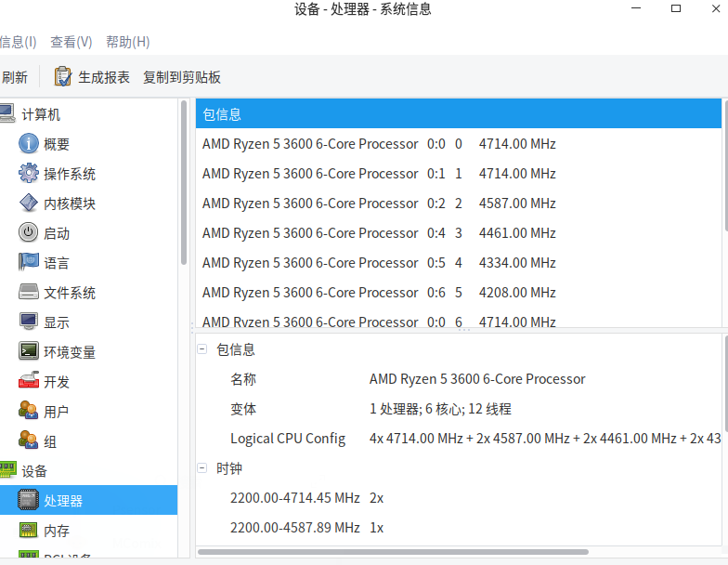Screen dimensions: 728x565
Task: Select the 操作系统 gear icon
Action: pyautogui.click(x=29, y=174)
